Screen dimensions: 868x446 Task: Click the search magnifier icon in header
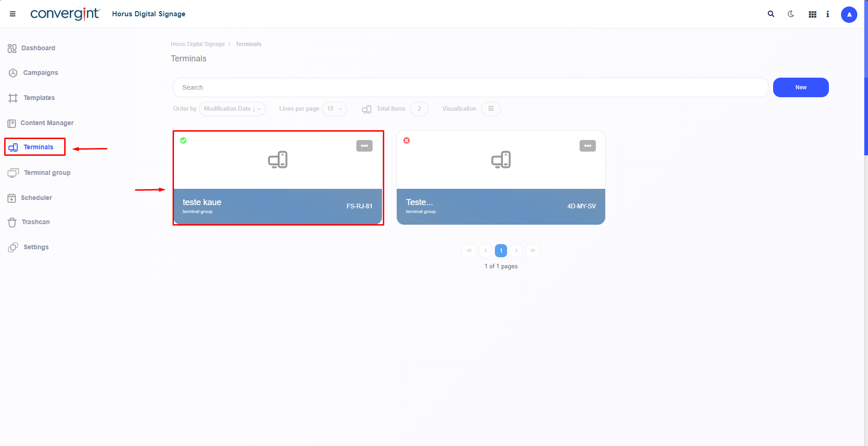coord(771,14)
